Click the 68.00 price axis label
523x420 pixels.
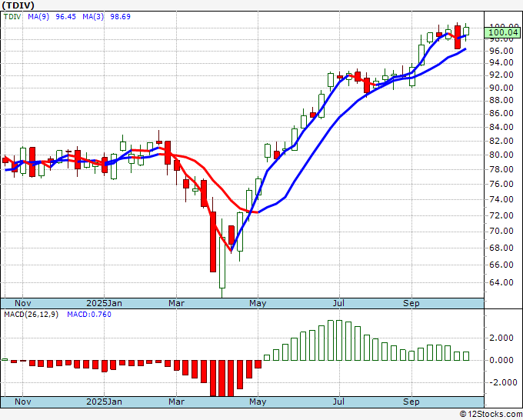coord(501,248)
